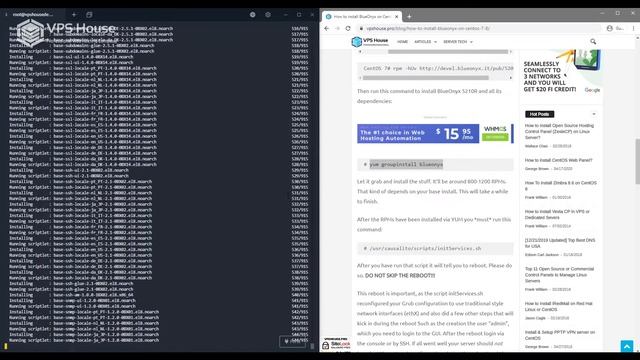Click the horizontal scrollbar under the rpm command code block
The image size is (640, 360).
pos(426,78)
